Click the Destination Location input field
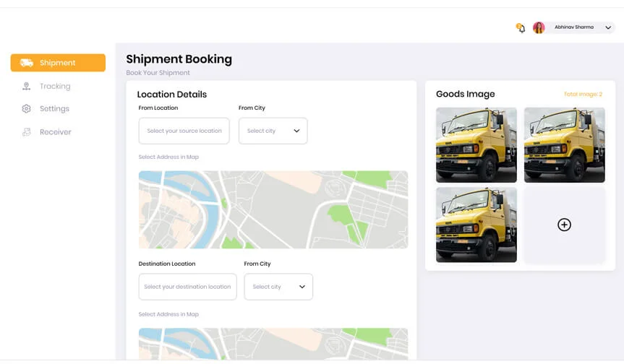This screenshot has height=364, width=624. (187, 287)
